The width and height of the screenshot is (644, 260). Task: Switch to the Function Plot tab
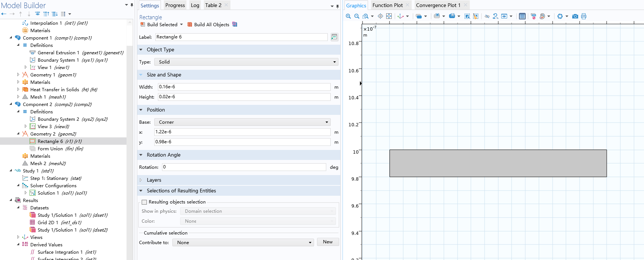388,5
